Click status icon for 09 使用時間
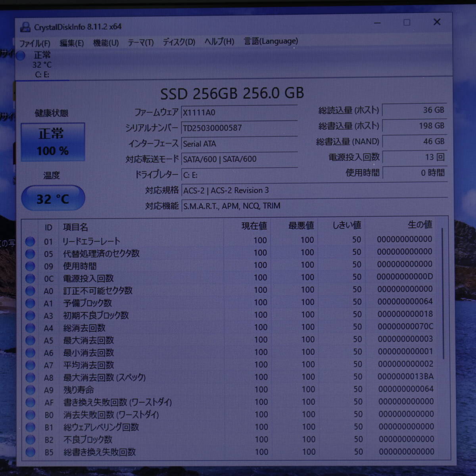476x476 pixels. pyautogui.click(x=30, y=266)
